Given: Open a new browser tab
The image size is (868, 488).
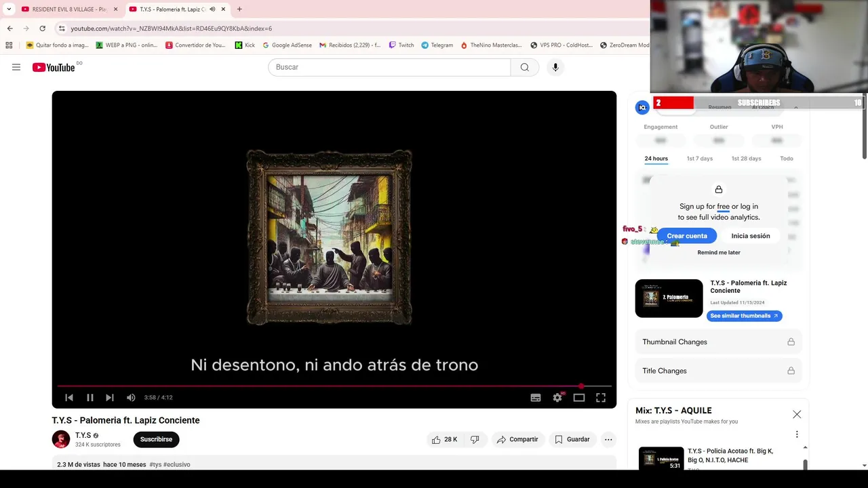Looking at the screenshot, I should (x=239, y=9).
